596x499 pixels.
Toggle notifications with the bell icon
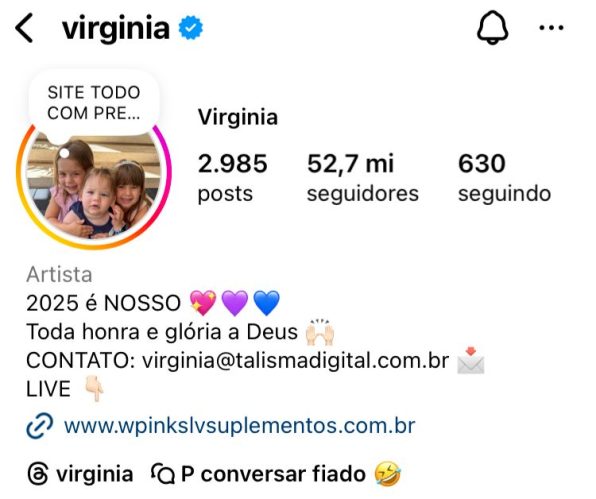492,27
